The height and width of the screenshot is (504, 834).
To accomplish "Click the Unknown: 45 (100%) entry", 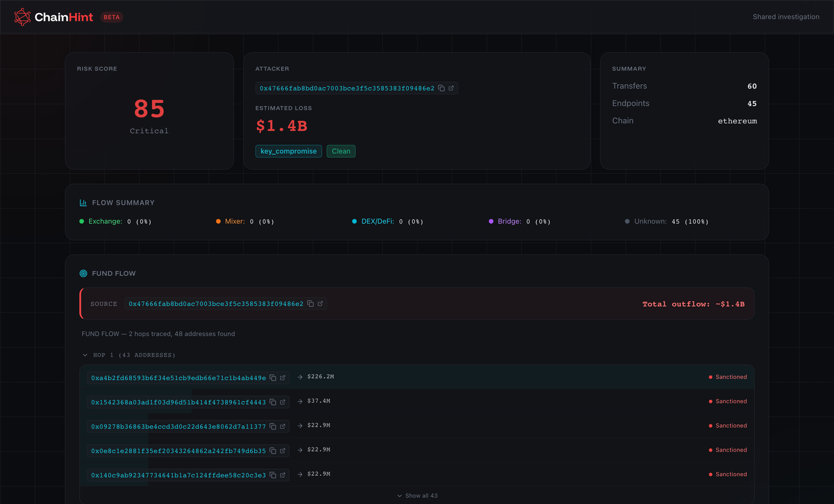I will (667, 222).
